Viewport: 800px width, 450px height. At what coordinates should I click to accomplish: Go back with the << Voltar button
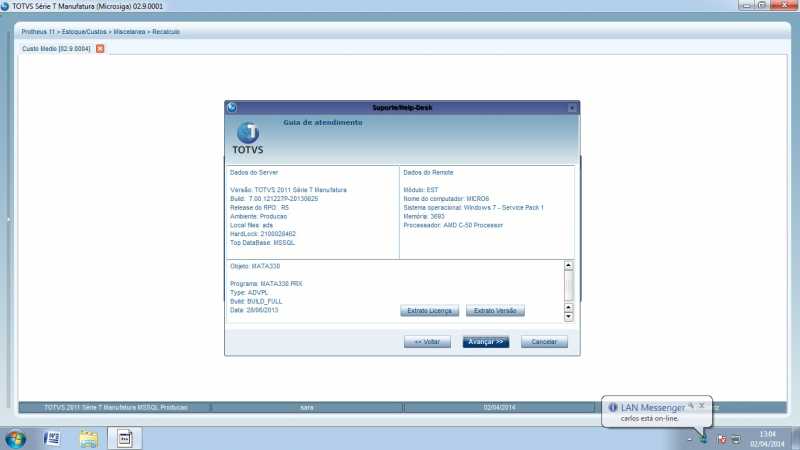pos(427,342)
